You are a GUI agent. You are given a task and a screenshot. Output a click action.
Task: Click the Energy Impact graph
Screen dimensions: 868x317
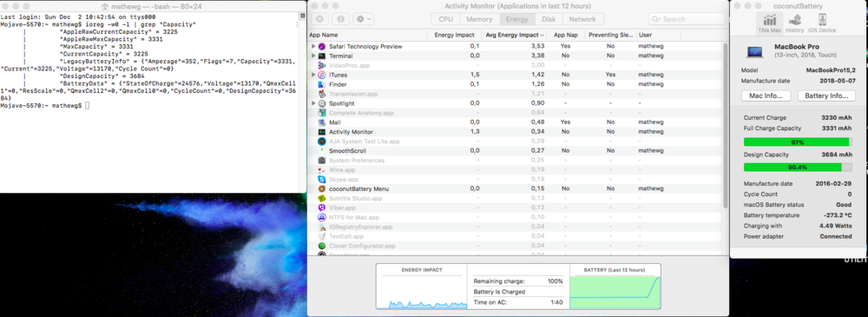421,292
